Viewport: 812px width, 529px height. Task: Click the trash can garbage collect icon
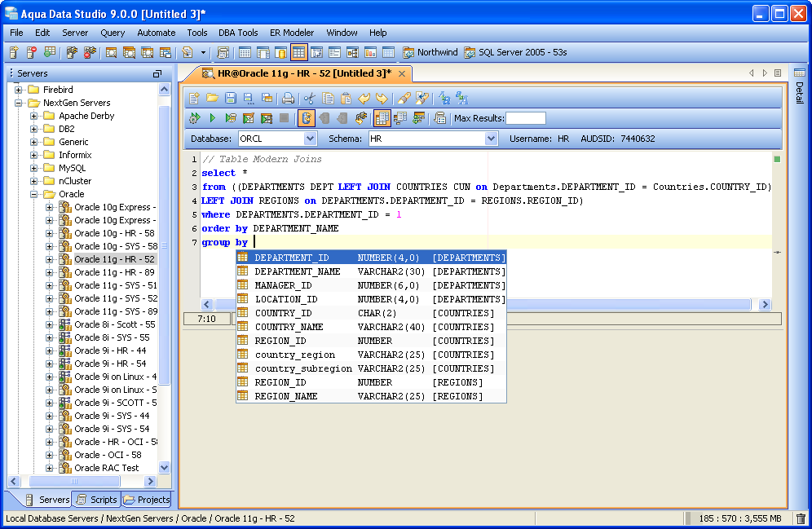tap(801, 518)
